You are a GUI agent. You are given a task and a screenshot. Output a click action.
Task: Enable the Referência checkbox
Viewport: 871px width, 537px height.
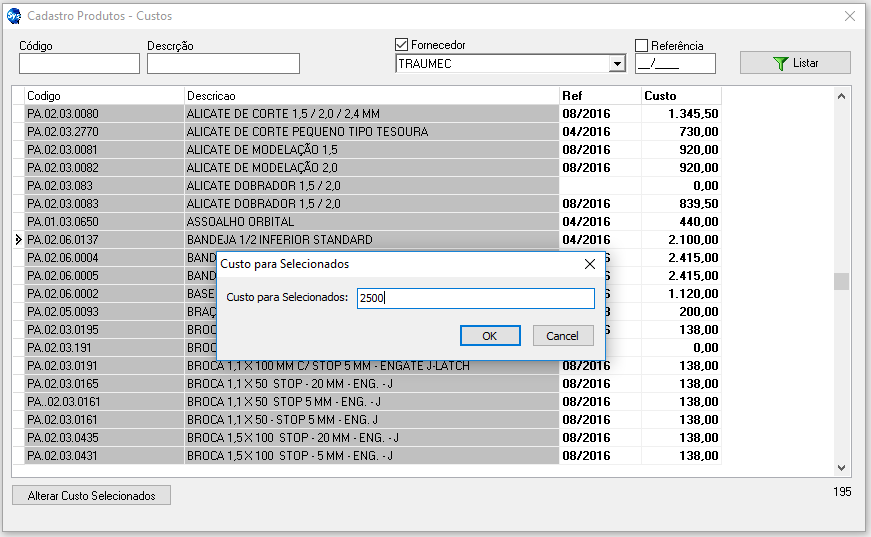tap(642, 45)
